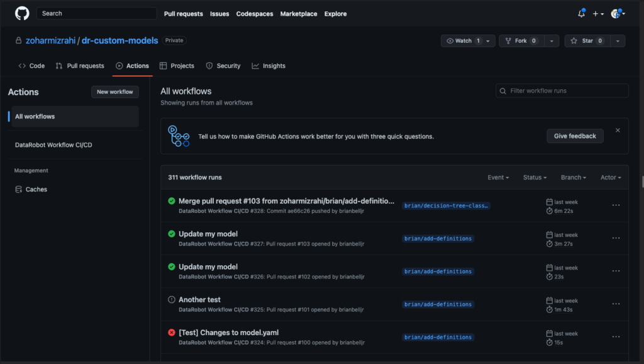Open the Update my model run #326
This screenshot has width=644, height=364.
(x=208, y=267)
